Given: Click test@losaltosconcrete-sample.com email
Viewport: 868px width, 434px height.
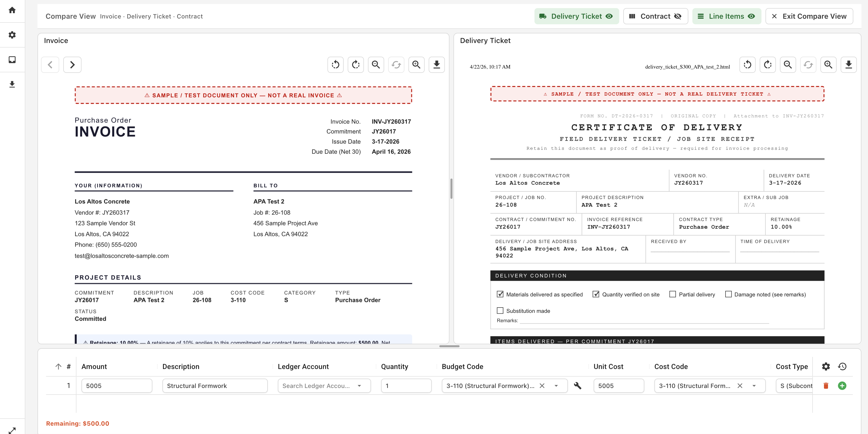Looking at the screenshot, I should [122, 256].
